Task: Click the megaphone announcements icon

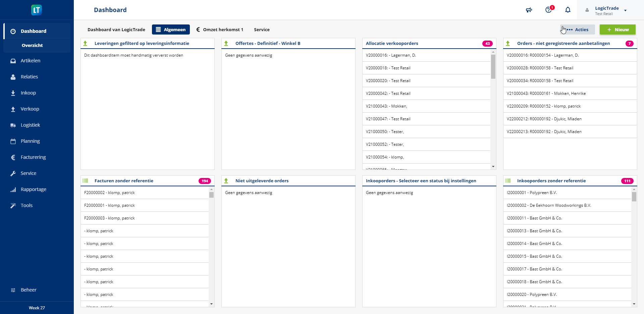Action: [x=529, y=10]
